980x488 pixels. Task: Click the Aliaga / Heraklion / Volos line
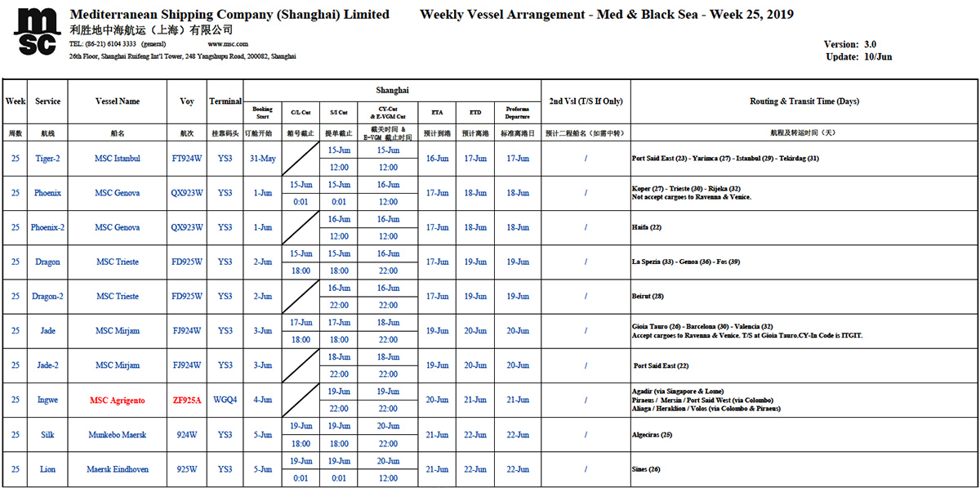pyautogui.click(x=706, y=409)
